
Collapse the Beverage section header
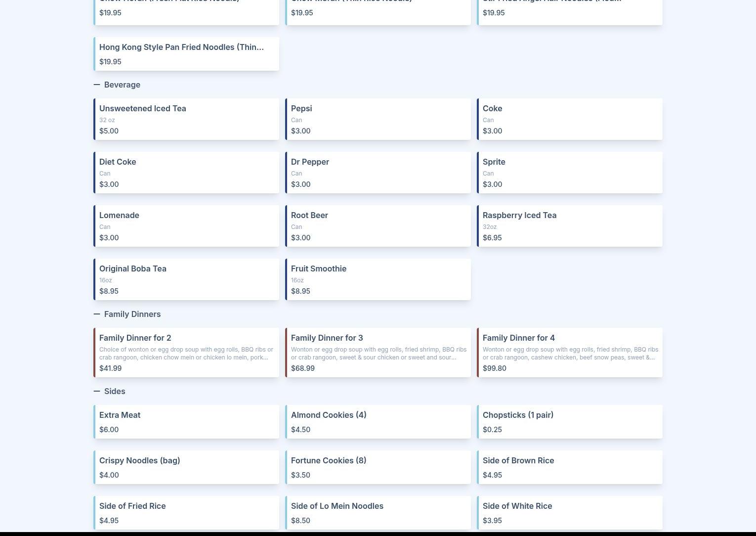117,85
